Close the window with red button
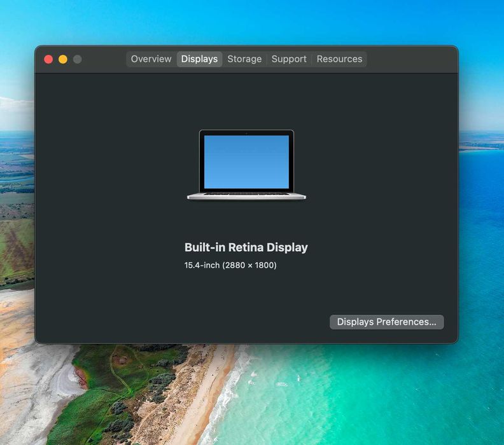Viewport: 504px width, 445px height. coord(48,59)
